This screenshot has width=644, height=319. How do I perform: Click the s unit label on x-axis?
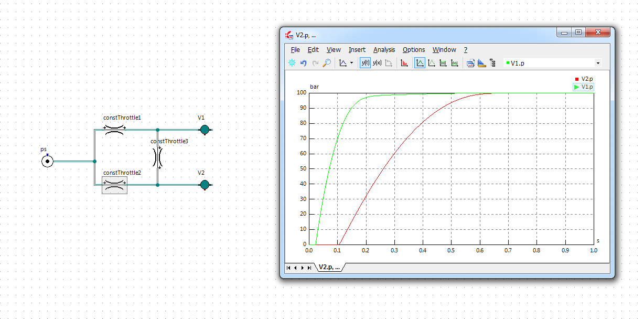(x=598, y=241)
